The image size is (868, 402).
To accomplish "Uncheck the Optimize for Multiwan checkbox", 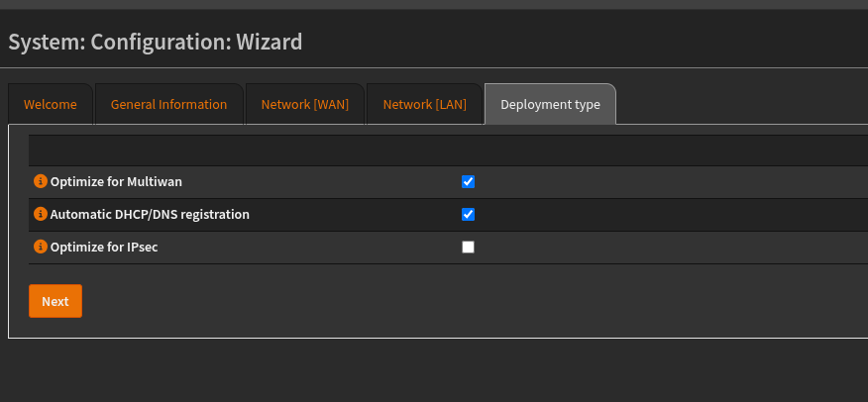I will pos(469,181).
